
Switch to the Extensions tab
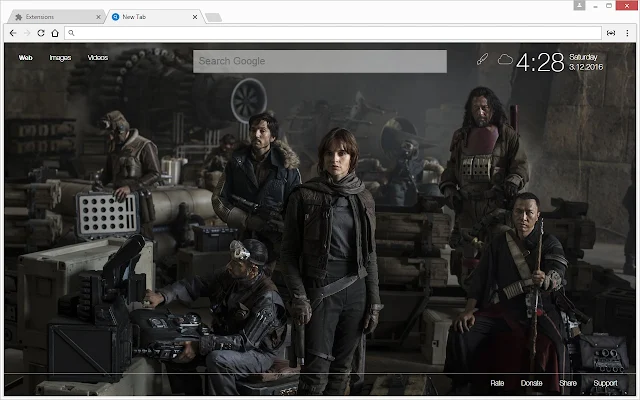pyautogui.click(x=57, y=17)
